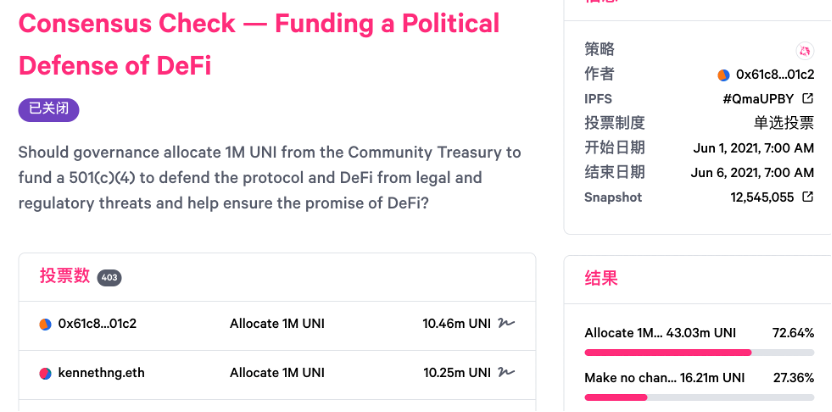This screenshot has height=412, width=832.
Task: Open the author address 0x61c8...01c2 in info panel
Action: [774, 74]
